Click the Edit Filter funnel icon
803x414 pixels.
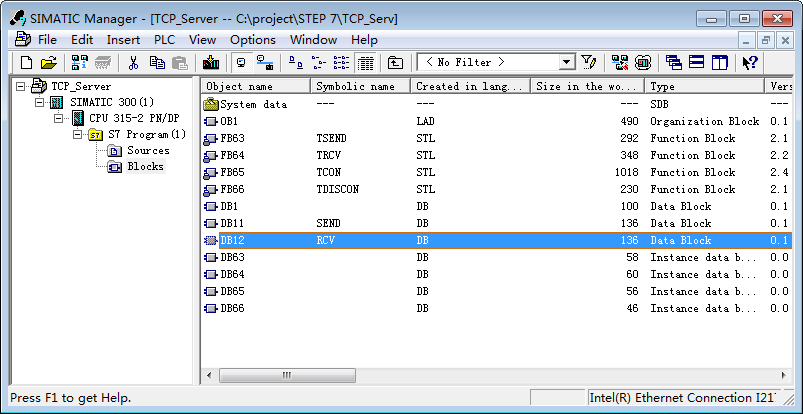589,63
